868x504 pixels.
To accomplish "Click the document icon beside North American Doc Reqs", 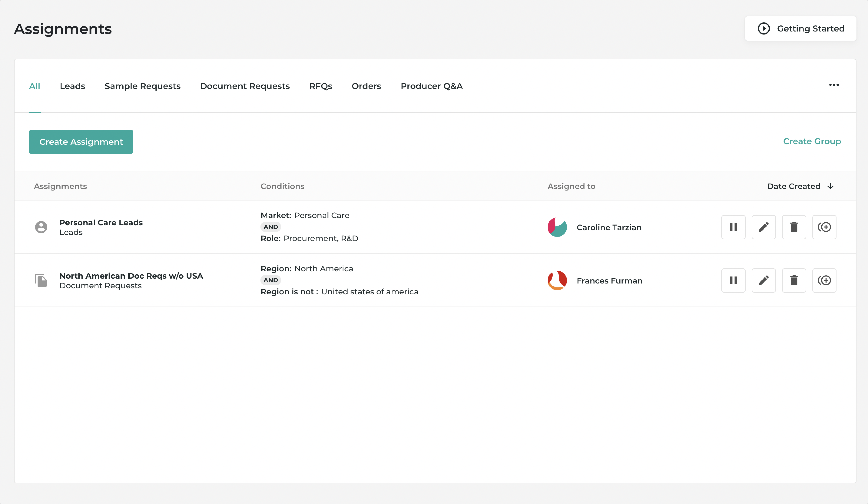I will pos(41,280).
